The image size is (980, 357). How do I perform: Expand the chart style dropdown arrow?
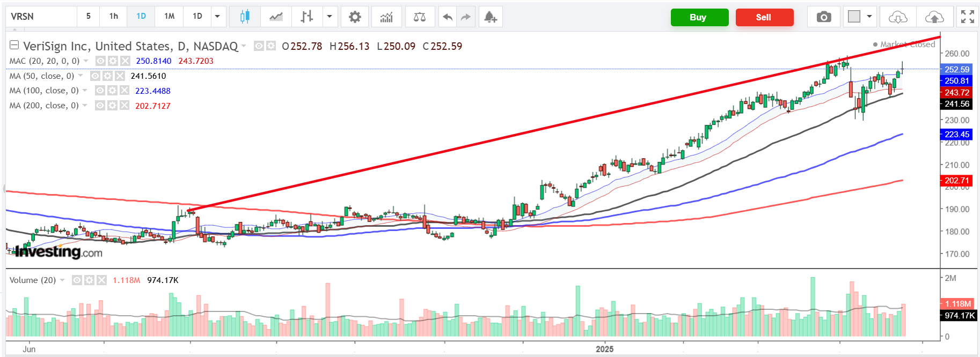click(x=330, y=17)
